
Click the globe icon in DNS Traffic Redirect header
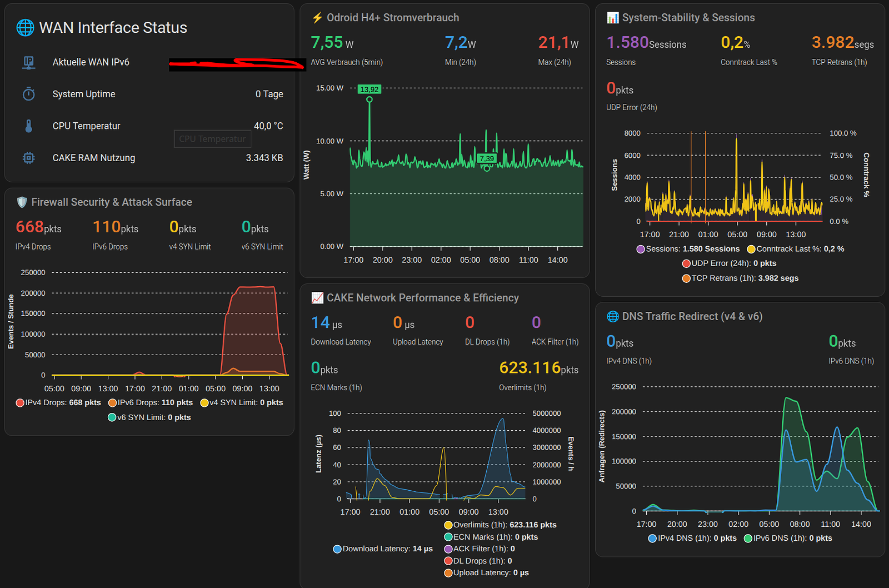click(x=613, y=316)
